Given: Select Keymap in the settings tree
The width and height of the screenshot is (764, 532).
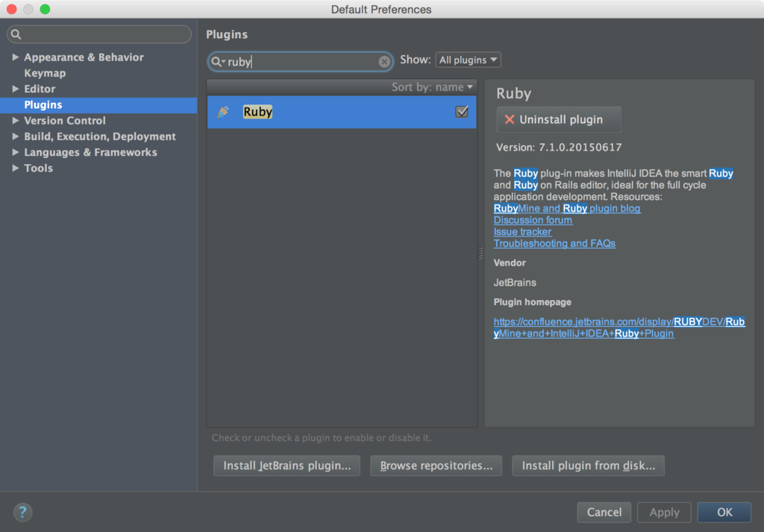Looking at the screenshot, I should 45,73.
